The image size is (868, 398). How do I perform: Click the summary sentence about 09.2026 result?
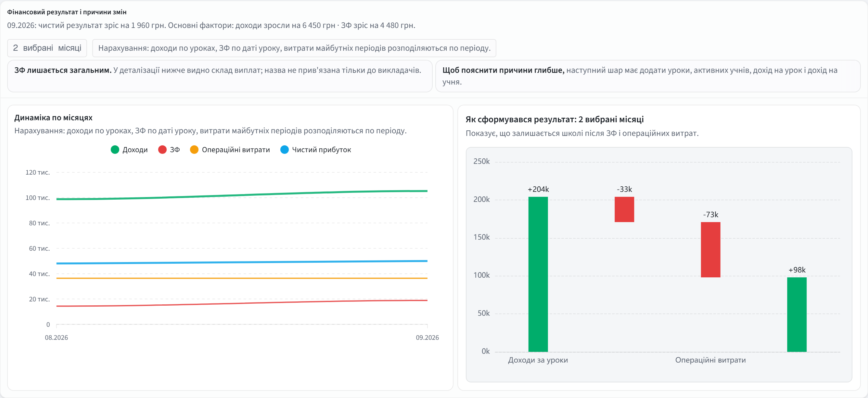tap(211, 25)
